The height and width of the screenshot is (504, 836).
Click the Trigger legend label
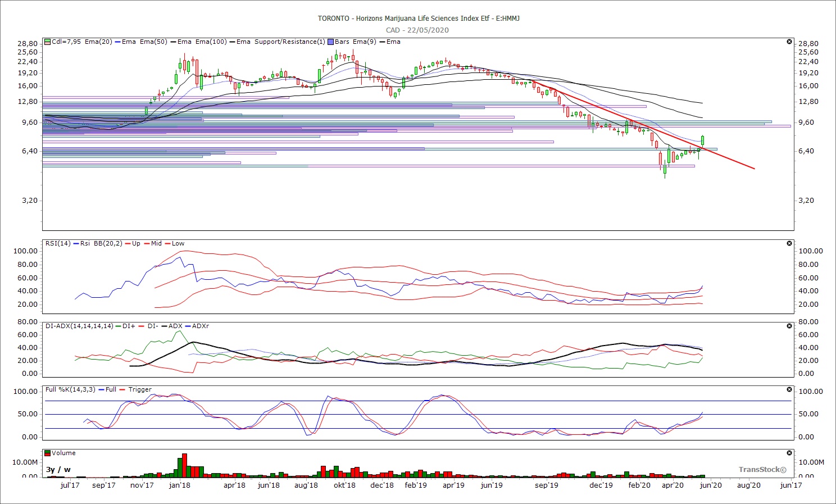click(x=140, y=389)
